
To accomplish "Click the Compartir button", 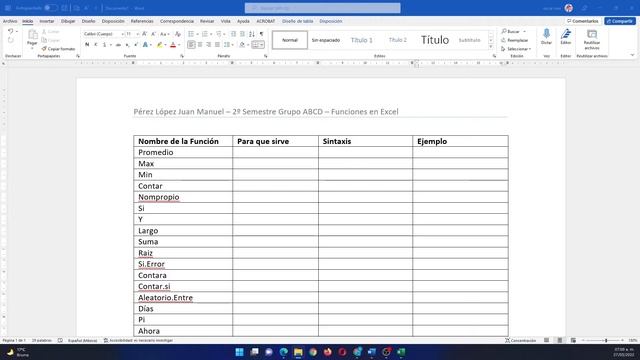I will coord(620,21).
